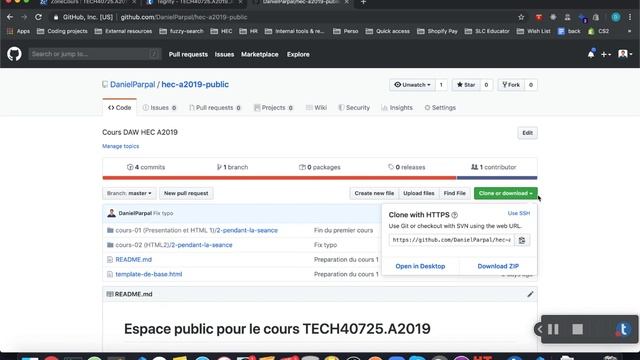Image resolution: width=640 pixels, height=360 pixels.
Task: Go to Marketplace
Action: point(260,54)
